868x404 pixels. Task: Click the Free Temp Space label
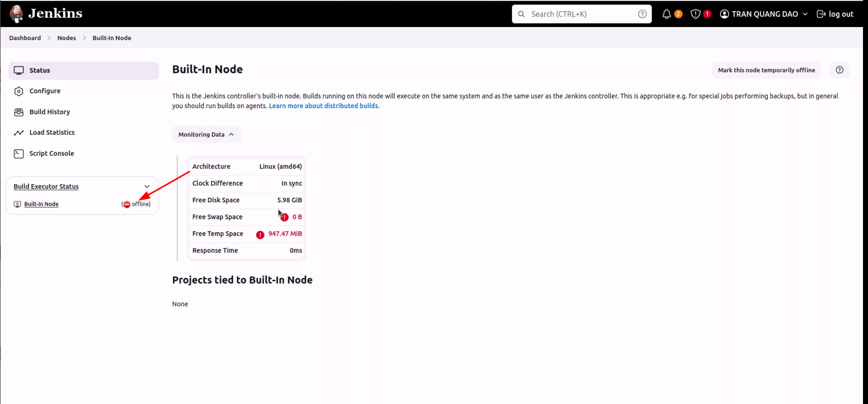click(218, 234)
